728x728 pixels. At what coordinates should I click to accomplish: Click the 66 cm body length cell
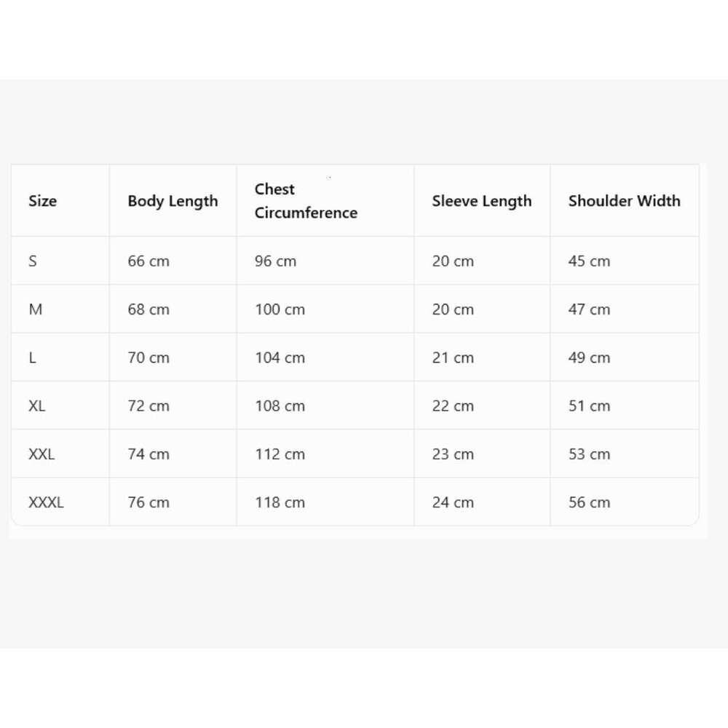coord(149,261)
